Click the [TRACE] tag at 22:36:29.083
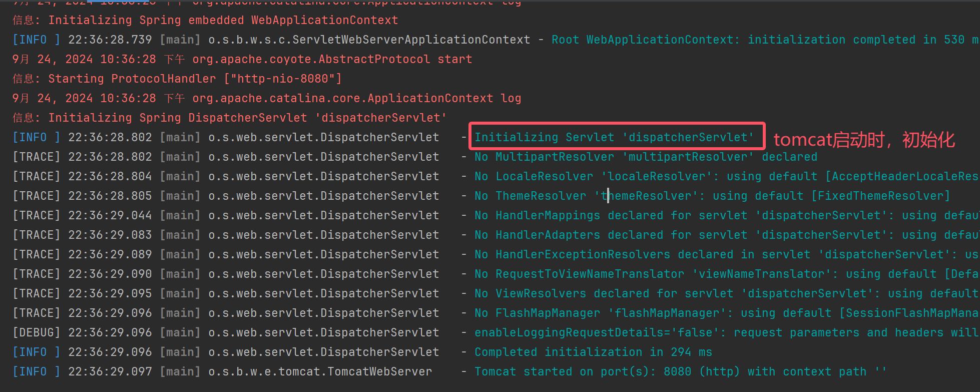The height and width of the screenshot is (392, 980). [36, 235]
